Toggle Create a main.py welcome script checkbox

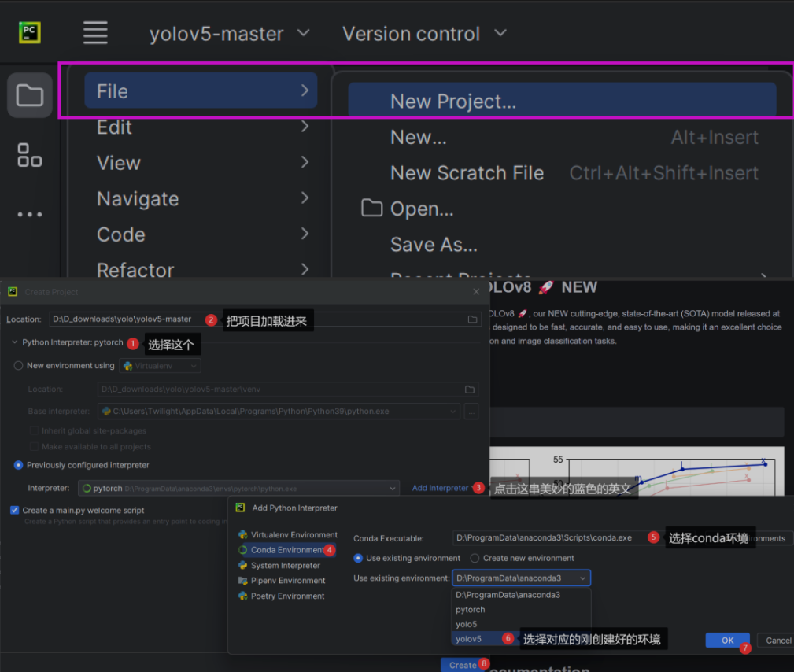(x=15, y=510)
